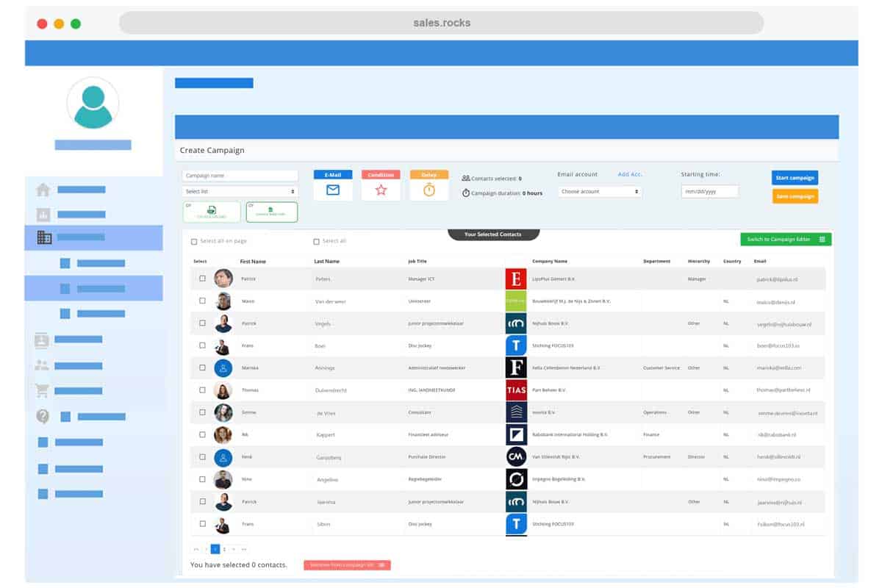Open the 'Select list' dropdown
This screenshot has height=588, width=882.
(x=240, y=191)
